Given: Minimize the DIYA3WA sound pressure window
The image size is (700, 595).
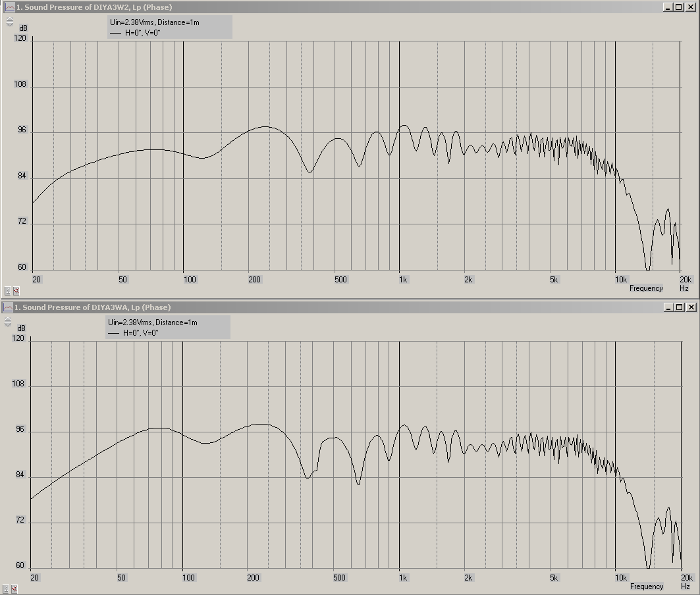Looking at the screenshot, I should tap(668, 307).
